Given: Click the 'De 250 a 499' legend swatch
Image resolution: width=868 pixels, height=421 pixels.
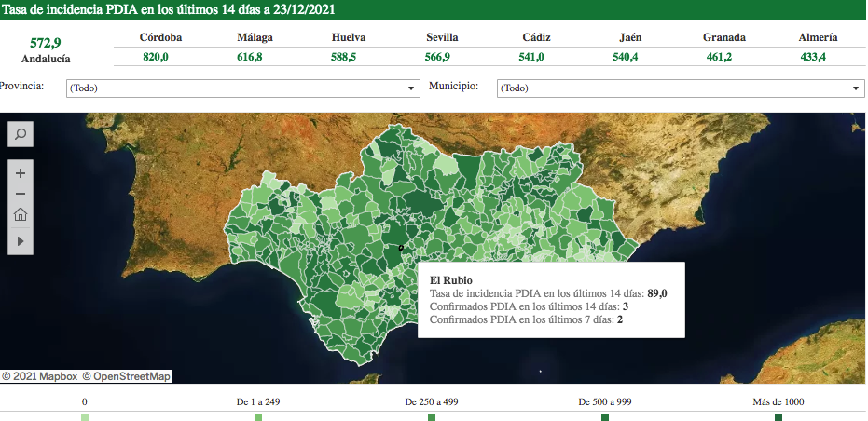Looking at the screenshot, I should click(431, 418).
